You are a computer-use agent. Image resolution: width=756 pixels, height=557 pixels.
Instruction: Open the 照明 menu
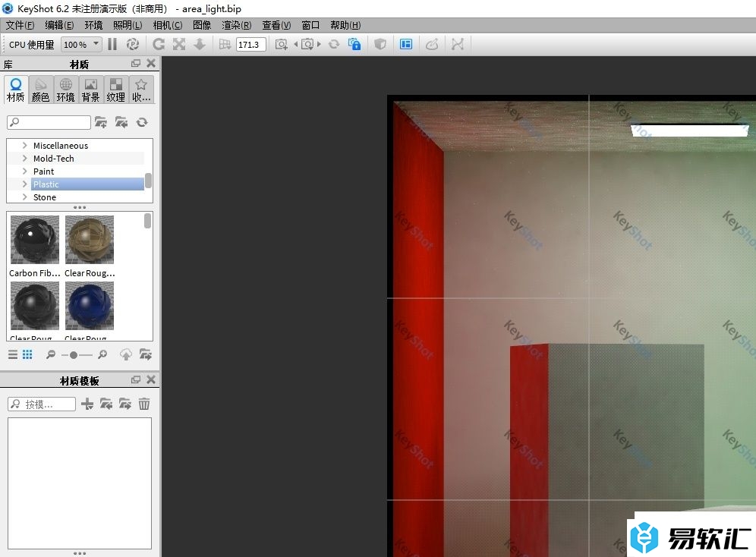click(128, 25)
